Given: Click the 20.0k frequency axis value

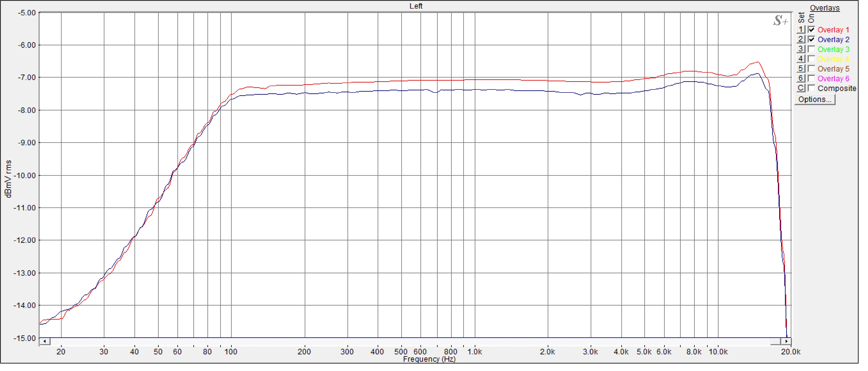Looking at the screenshot, I should coord(791,352).
